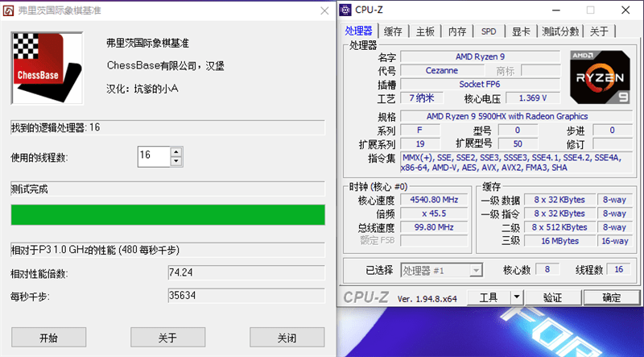The image size is (644, 357).
Task: Click the multiplier value x 45.5
Action: click(434, 214)
